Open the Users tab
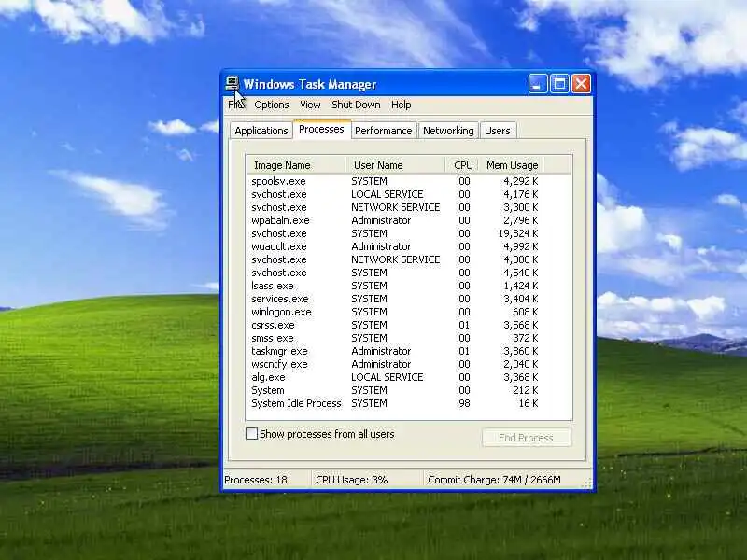The width and height of the screenshot is (747, 560). [x=498, y=131]
